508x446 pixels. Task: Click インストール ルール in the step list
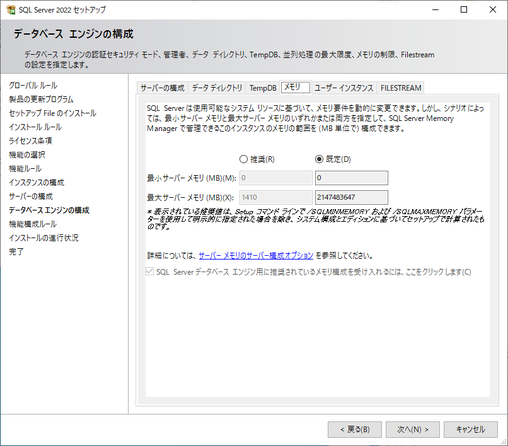[x=35, y=127]
